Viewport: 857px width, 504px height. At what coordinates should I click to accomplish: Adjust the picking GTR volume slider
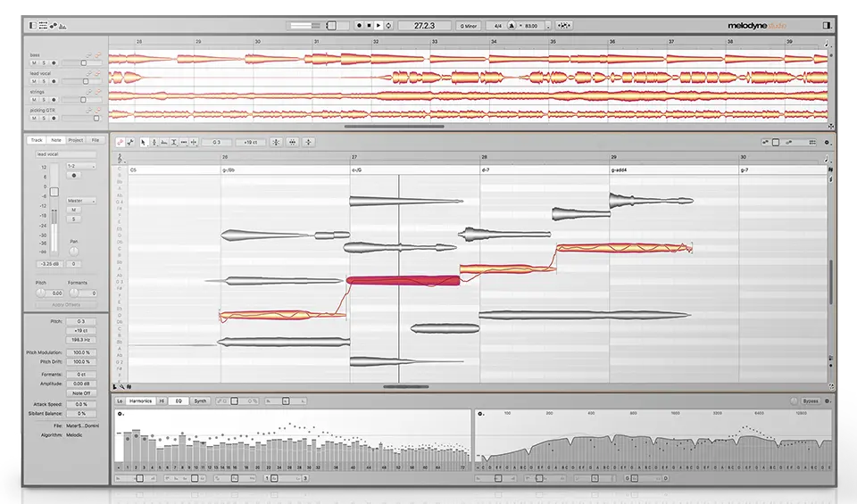(82, 118)
